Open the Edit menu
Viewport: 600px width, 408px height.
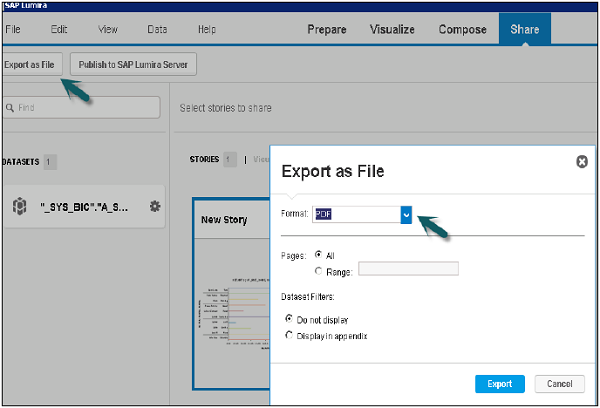tap(58, 30)
